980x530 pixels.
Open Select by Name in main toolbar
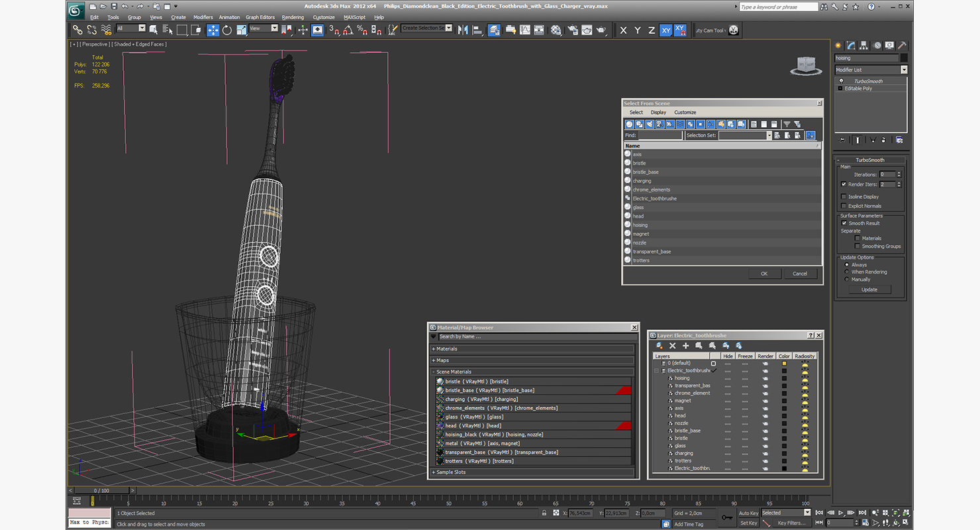point(167,30)
